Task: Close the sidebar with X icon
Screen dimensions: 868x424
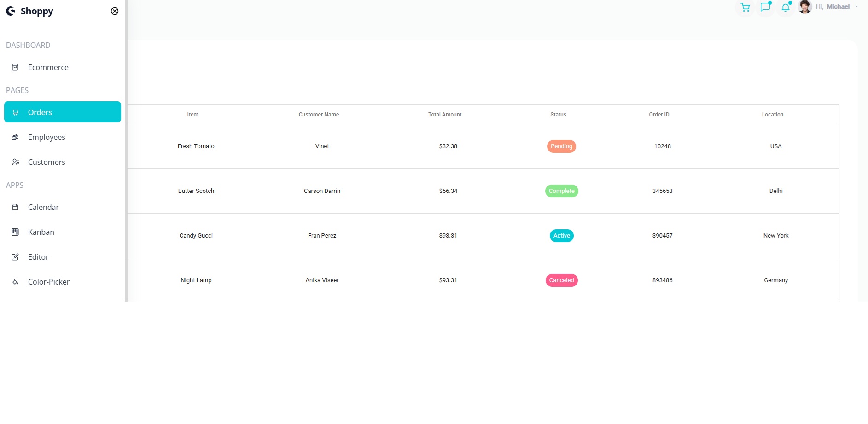Action: coord(115,11)
